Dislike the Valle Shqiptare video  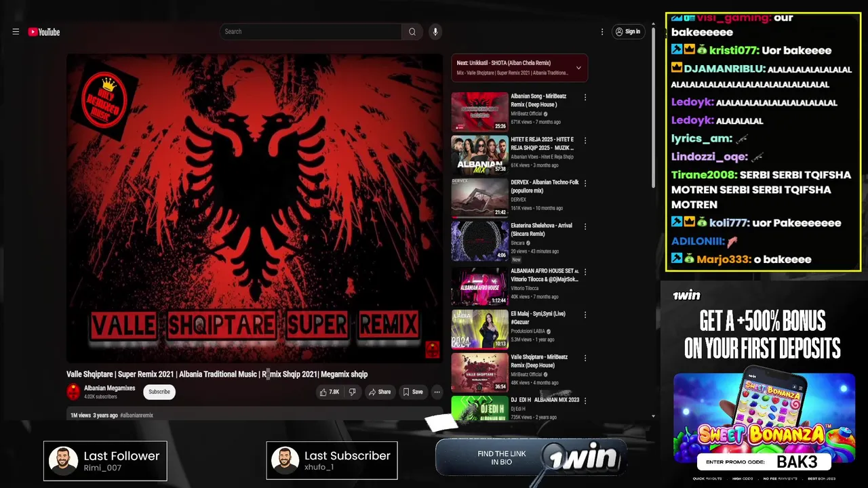[x=352, y=392]
